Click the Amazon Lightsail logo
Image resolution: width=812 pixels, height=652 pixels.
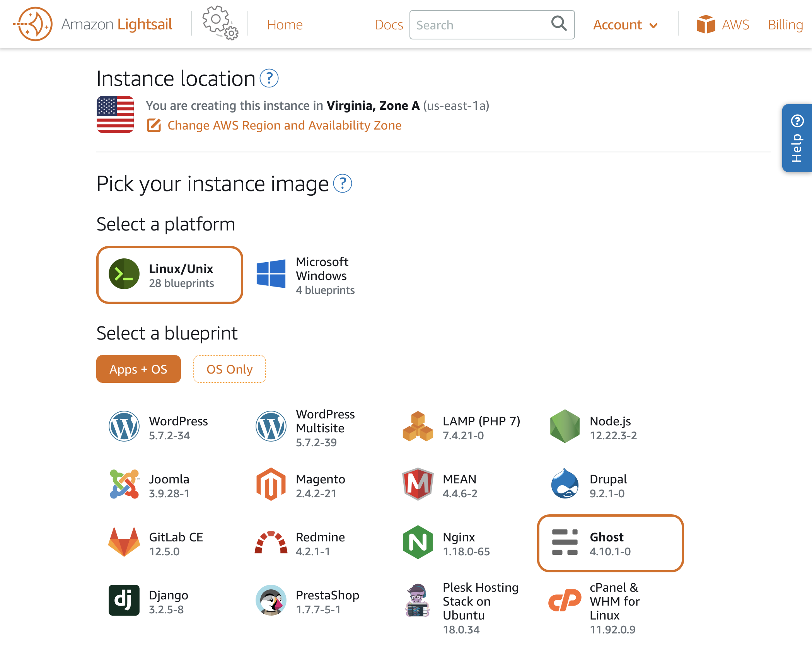[93, 24]
